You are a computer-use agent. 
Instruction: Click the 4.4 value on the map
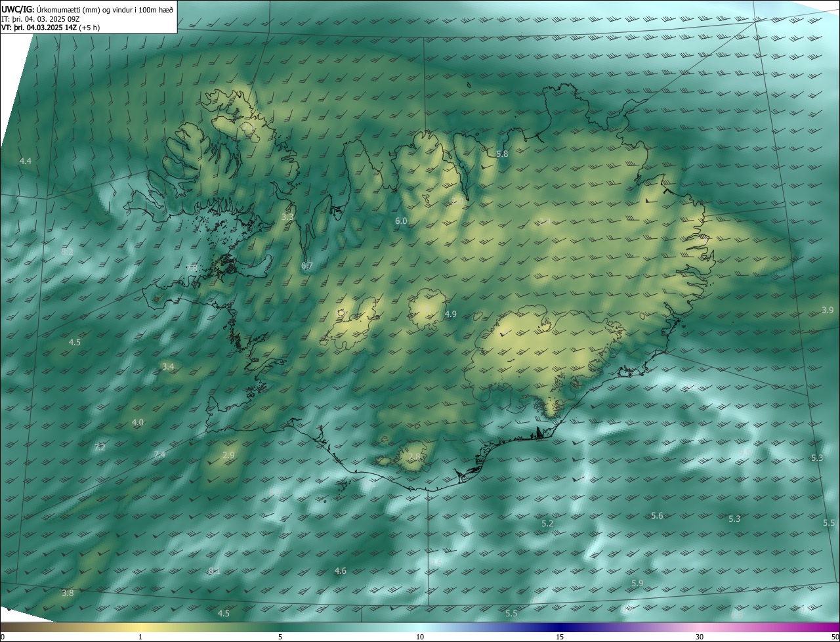[x=26, y=161]
